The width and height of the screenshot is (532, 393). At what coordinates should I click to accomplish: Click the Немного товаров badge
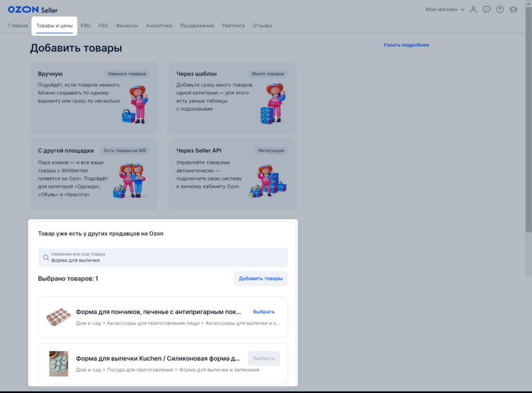[x=127, y=74]
